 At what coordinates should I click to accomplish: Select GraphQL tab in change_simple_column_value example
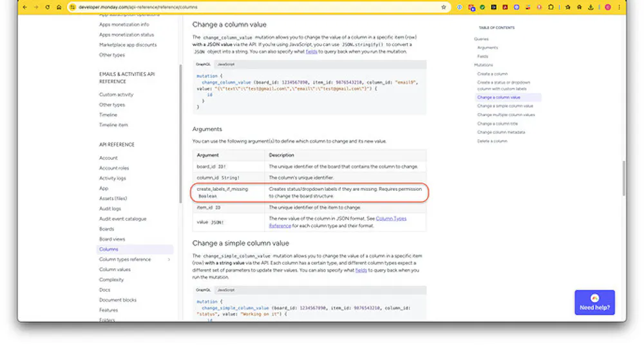[x=204, y=290]
